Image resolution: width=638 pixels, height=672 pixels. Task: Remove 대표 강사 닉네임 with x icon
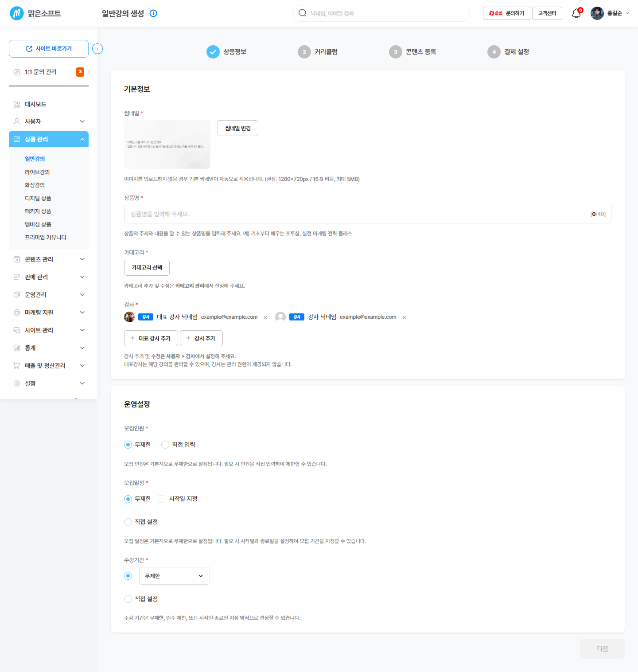[265, 317]
